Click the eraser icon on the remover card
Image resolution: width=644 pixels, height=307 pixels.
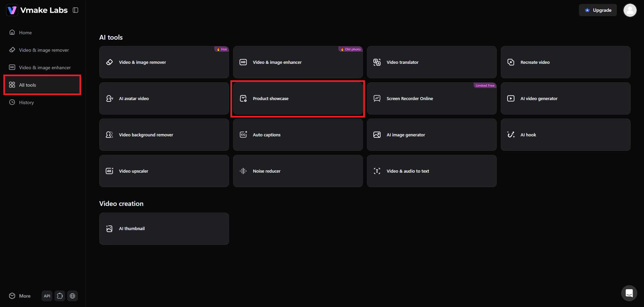point(109,62)
